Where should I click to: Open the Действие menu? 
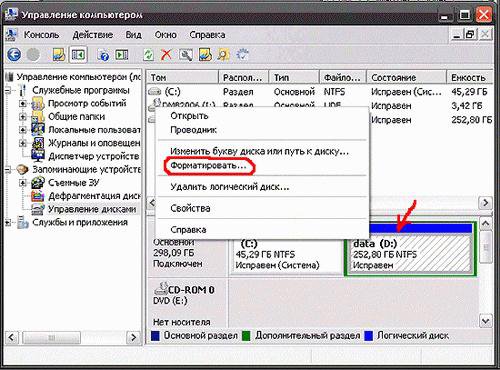pyautogui.click(x=93, y=35)
